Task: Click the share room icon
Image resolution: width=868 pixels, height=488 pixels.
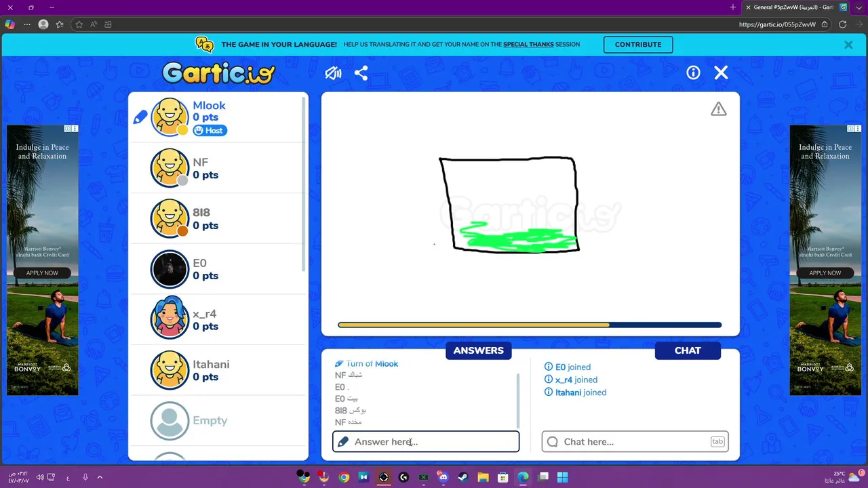Action: (x=361, y=73)
